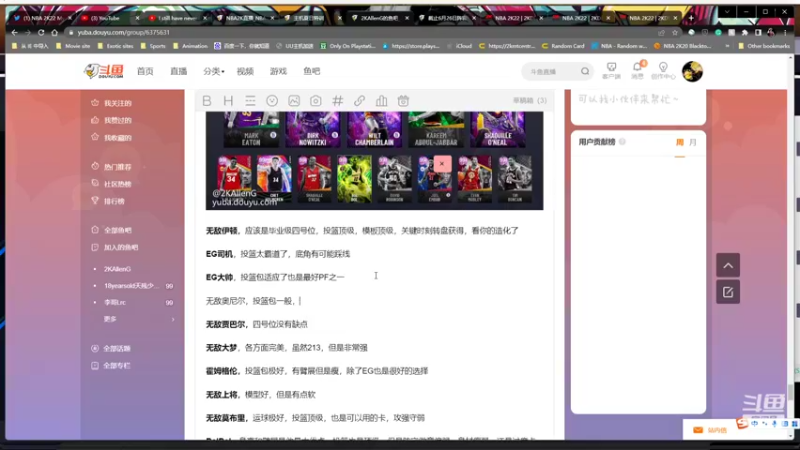Insert a list using the editor toolbar
The image size is (800, 450).
click(250, 101)
